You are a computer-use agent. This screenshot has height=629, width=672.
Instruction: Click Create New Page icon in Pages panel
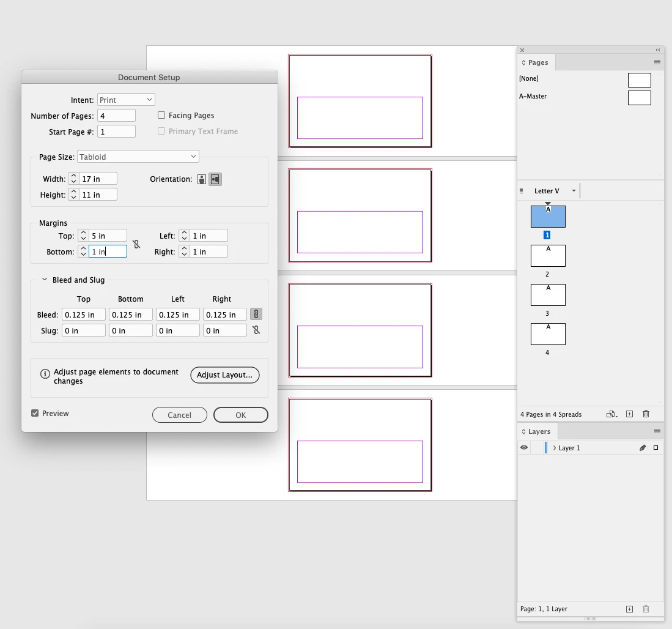coord(629,414)
